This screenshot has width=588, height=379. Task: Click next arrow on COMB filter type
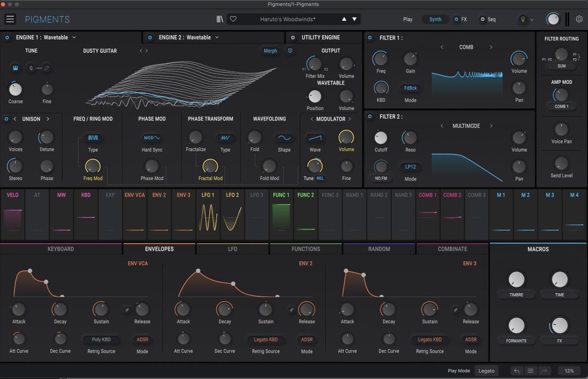491,47
